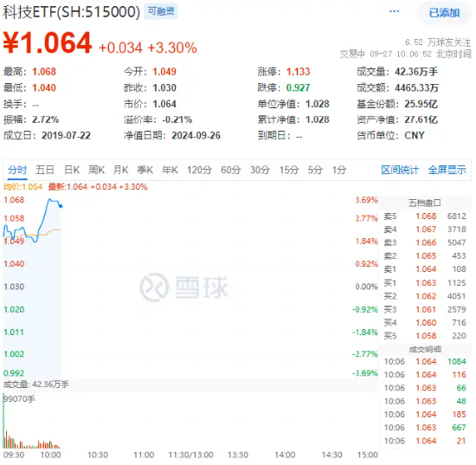Image resolution: width=476 pixels, height=465 pixels.
Task: Click the main price ¥1.064
Action: [48, 43]
